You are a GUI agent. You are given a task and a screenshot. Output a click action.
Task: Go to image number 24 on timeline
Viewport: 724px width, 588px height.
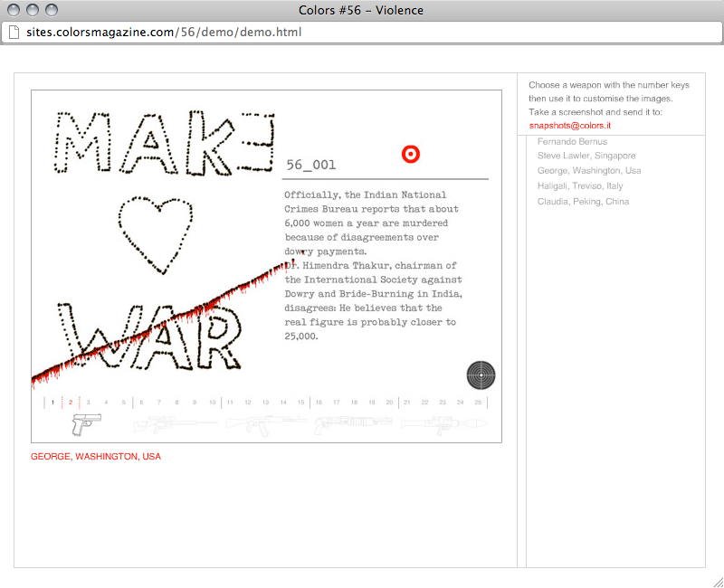coord(461,403)
